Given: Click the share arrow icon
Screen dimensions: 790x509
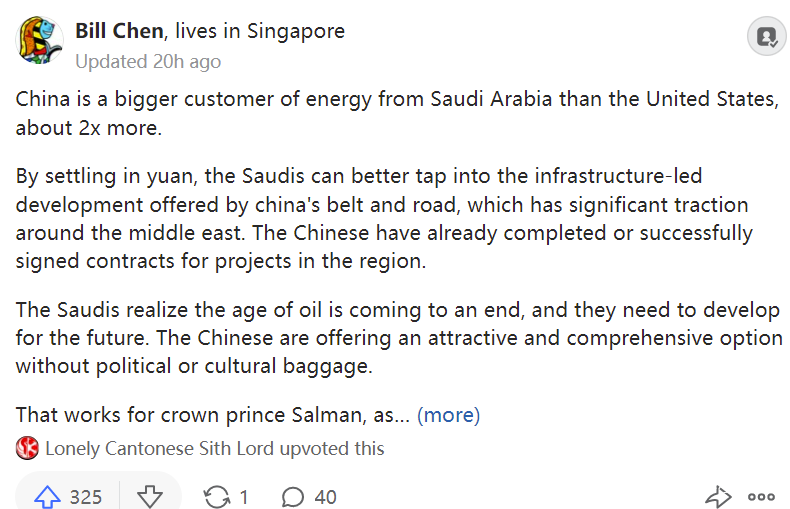Looking at the screenshot, I should [x=718, y=496].
